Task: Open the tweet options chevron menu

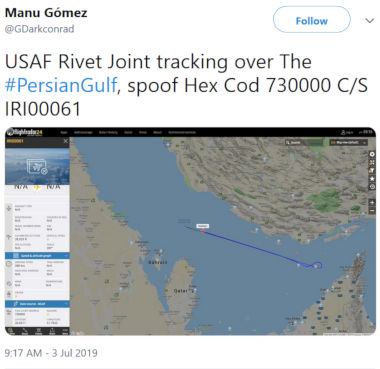Action: click(x=369, y=21)
